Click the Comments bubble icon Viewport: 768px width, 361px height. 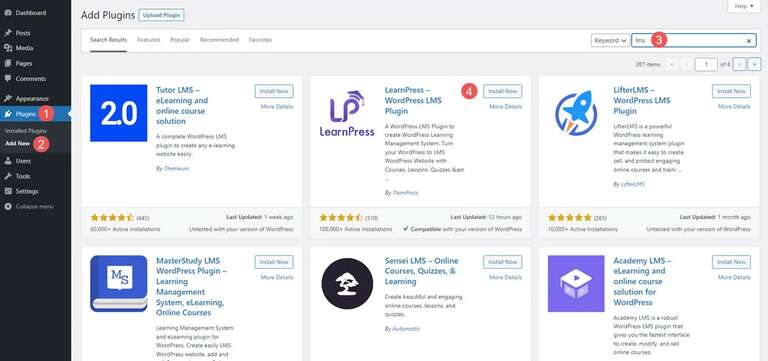(8, 78)
